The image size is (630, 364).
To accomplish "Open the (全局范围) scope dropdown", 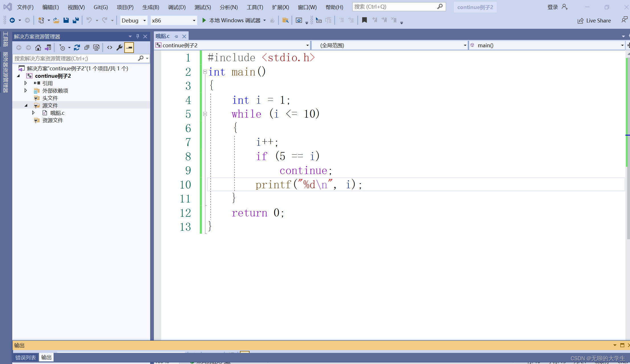I will coord(465,45).
